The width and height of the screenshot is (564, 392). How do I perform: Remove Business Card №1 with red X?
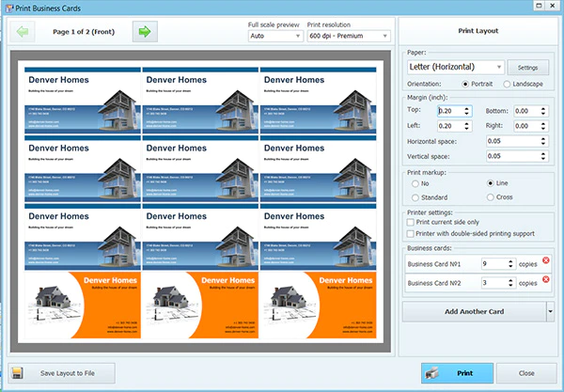click(x=545, y=260)
